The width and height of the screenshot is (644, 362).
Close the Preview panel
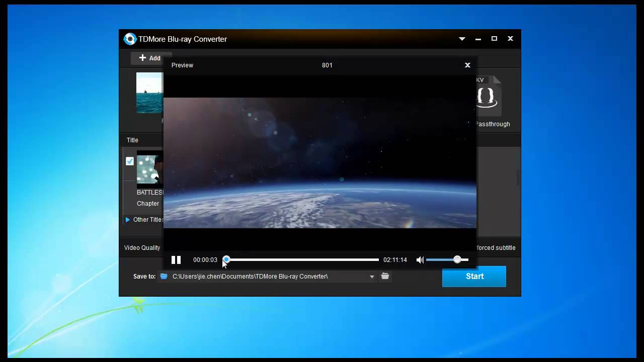pyautogui.click(x=467, y=65)
